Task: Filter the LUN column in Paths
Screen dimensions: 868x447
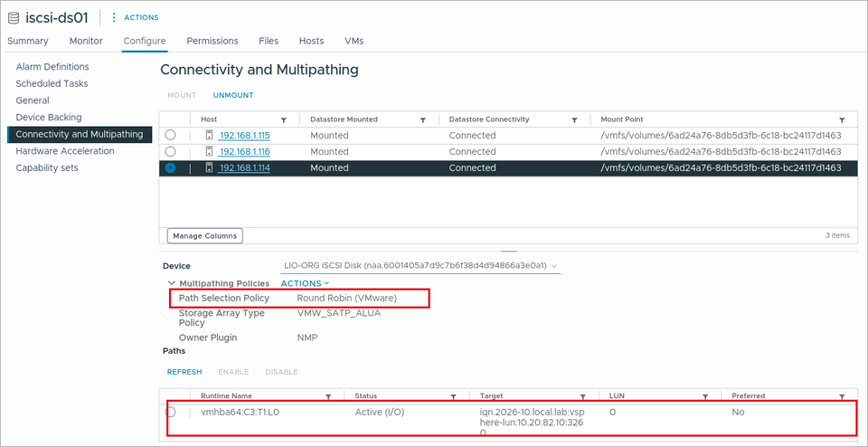Action: click(705, 396)
